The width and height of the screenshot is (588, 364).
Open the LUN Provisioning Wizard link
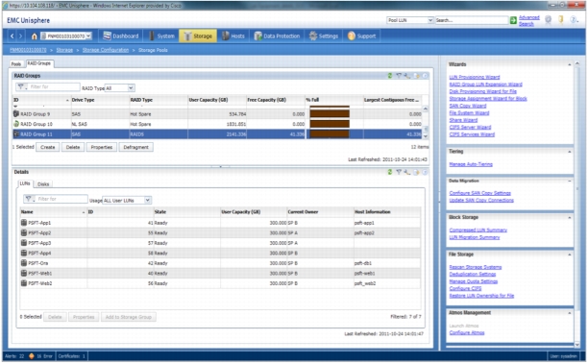(475, 77)
